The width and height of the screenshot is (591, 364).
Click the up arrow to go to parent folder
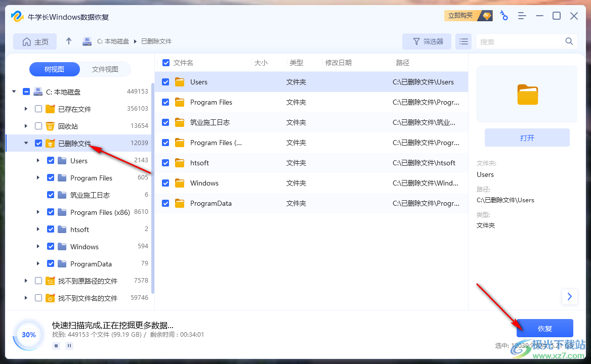69,41
